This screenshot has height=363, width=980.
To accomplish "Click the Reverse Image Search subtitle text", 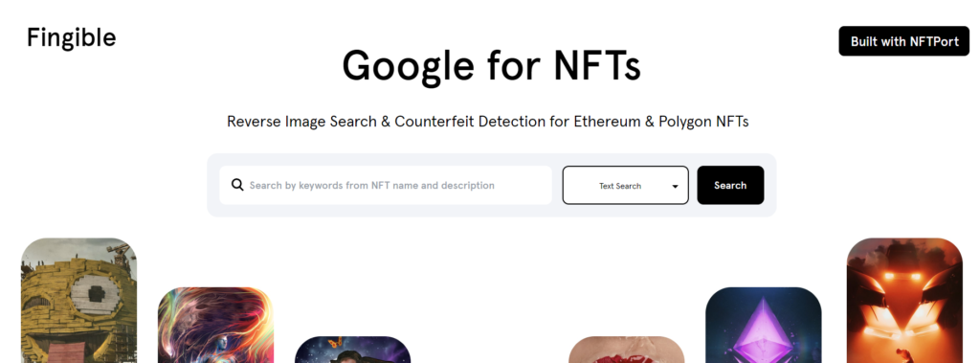I will pyautogui.click(x=487, y=122).
